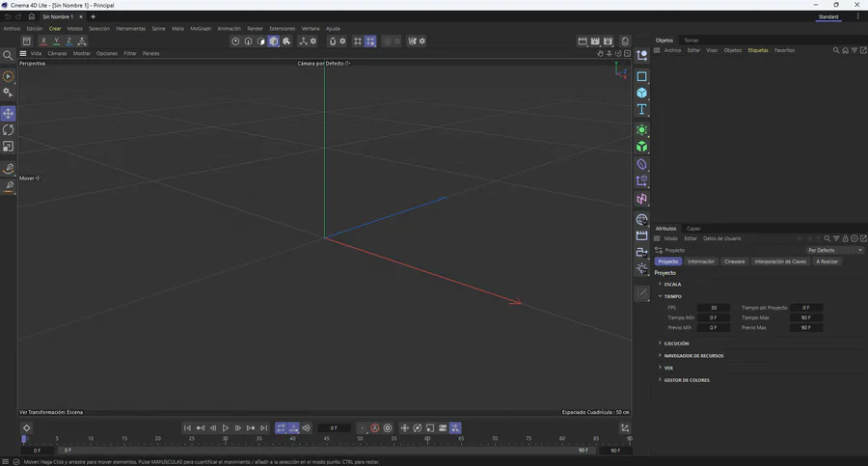
Task: Add a Camera object
Action: [641, 252]
